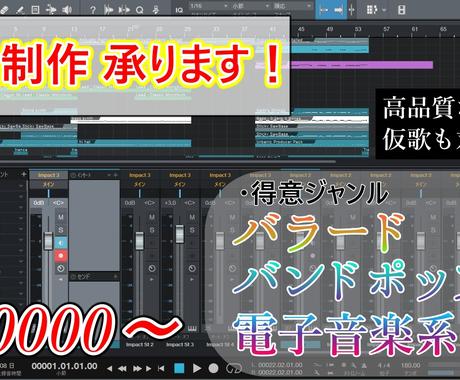Viewport: 460px width, 380px height.
Task: Open output selector on first channel
Action: pyautogui.click(x=49, y=184)
